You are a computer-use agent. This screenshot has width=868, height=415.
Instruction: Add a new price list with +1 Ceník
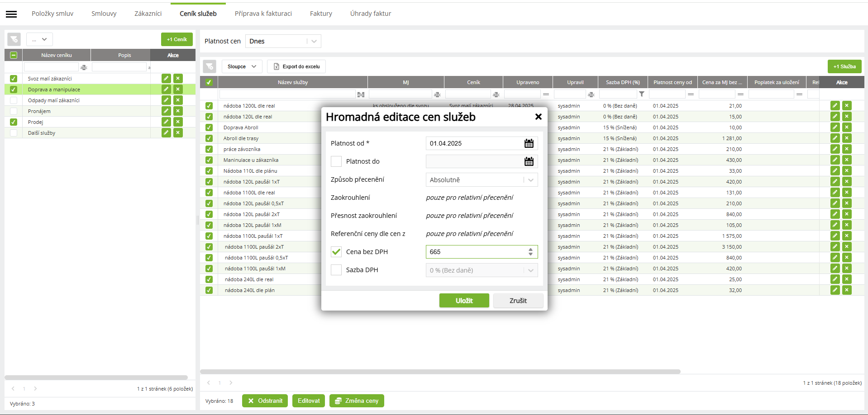pyautogui.click(x=177, y=39)
